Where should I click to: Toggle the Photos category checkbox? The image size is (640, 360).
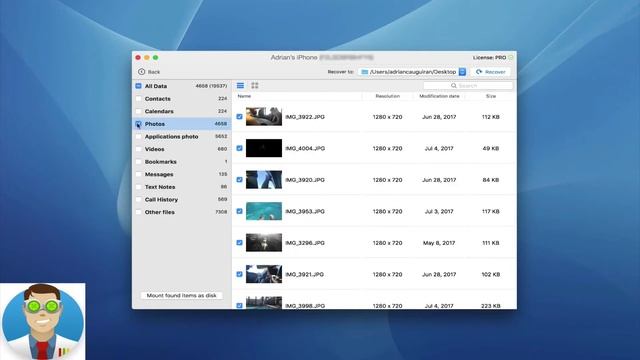click(x=138, y=124)
